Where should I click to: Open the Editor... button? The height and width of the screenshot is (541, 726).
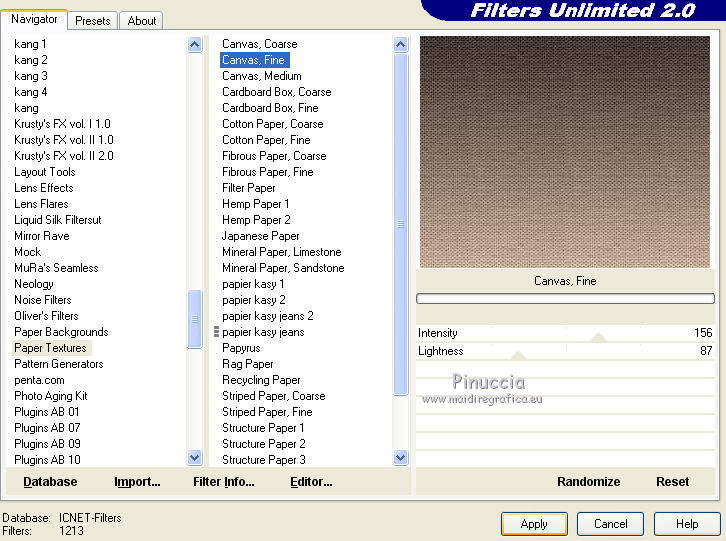[x=311, y=482]
